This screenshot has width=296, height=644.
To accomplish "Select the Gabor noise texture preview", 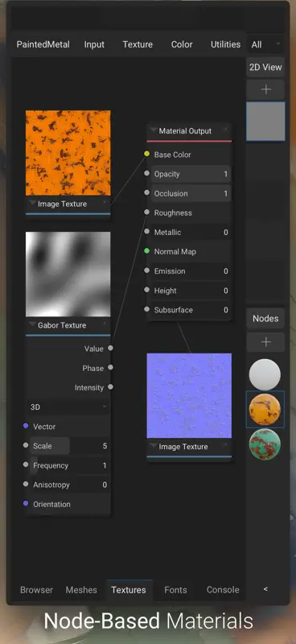I will (68, 275).
